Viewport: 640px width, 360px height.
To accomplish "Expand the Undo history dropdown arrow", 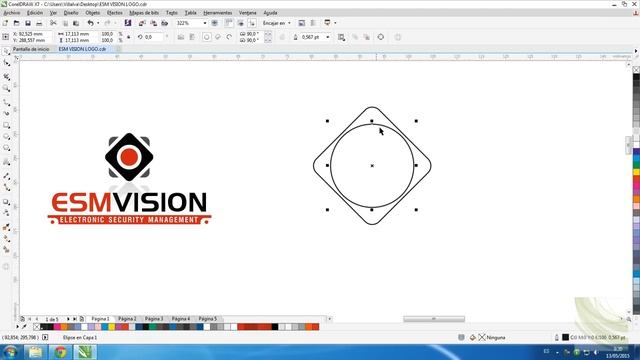I will coord(98,23).
